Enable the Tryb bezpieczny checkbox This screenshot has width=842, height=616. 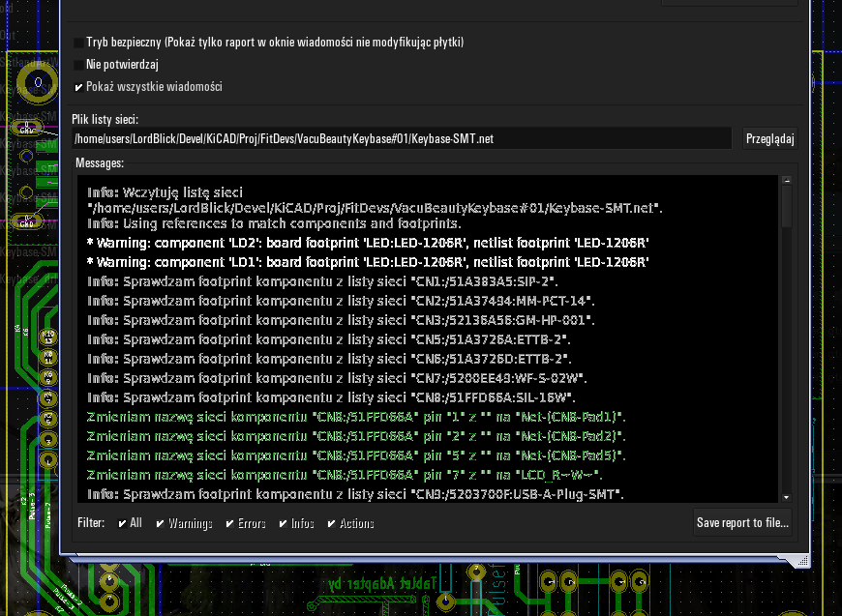(79, 43)
